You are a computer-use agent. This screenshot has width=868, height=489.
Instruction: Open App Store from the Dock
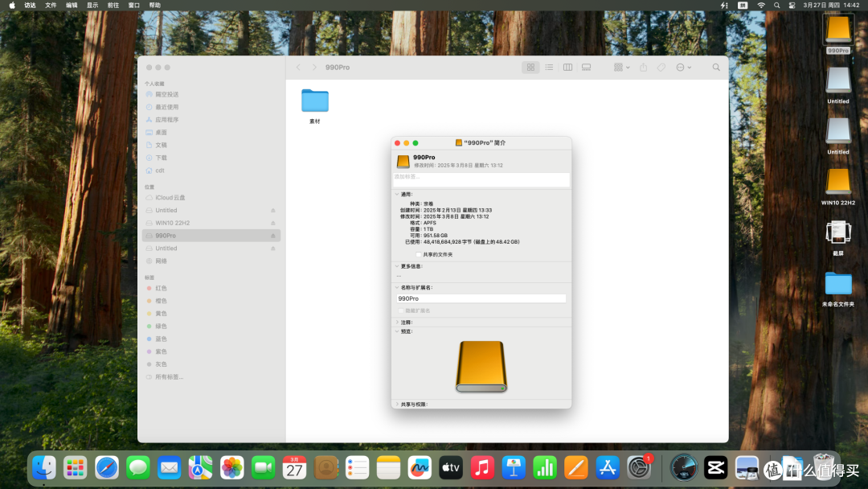pyautogui.click(x=608, y=468)
